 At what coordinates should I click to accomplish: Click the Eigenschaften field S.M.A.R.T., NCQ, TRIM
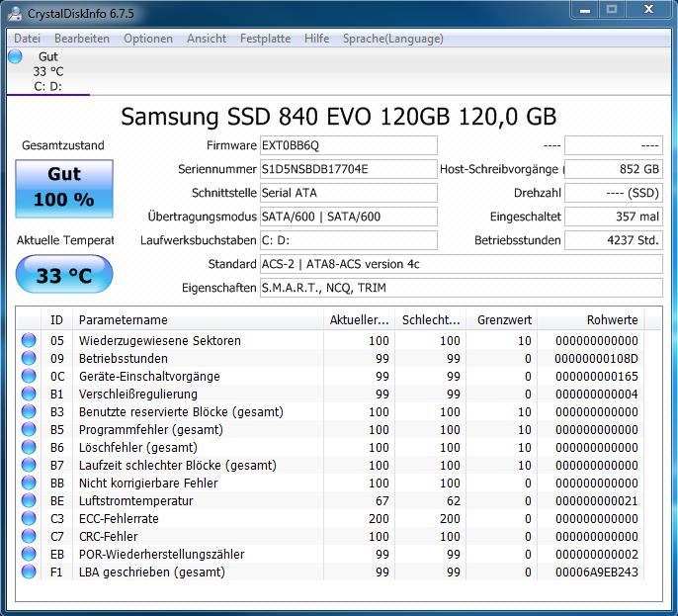[x=461, y=288]
